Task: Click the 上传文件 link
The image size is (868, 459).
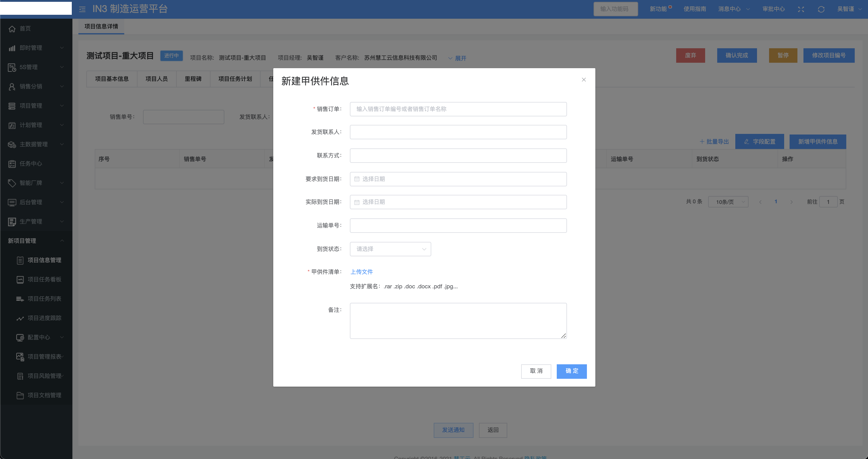Action: 362,272
